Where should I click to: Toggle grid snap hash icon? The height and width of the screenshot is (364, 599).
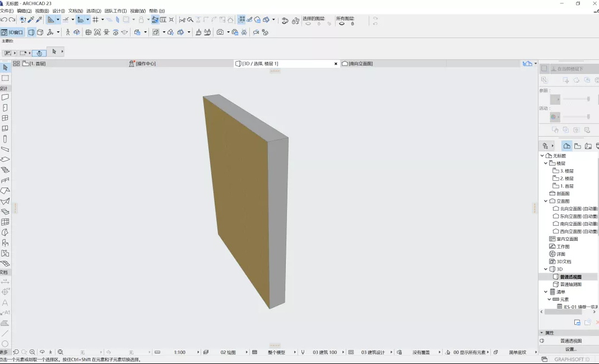click(x=95, y=20)
